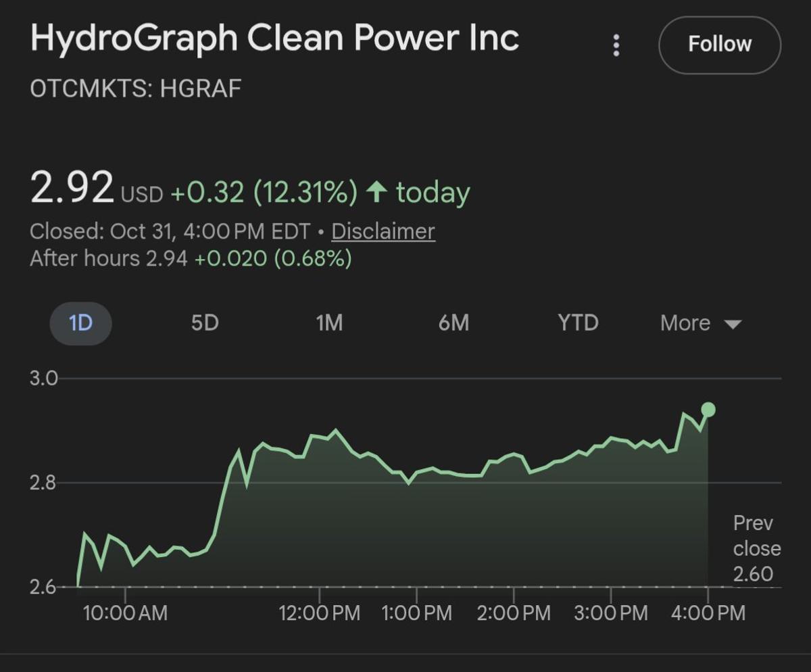Viewport: 811px width, 672px height.
Task: Expand the More time range dropdown
Action: tap(685, 322)
